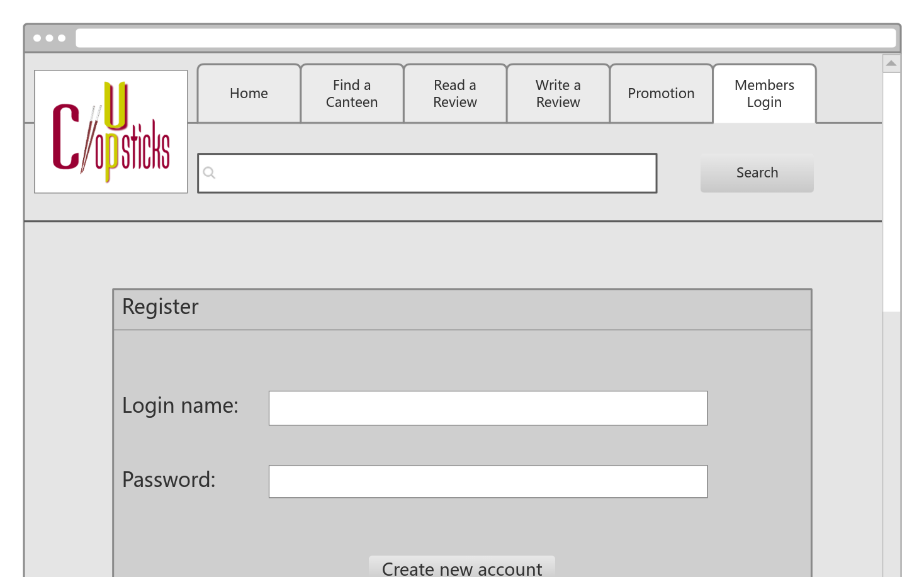Click the Register section header
This screenshot has width=924, height=577.
(x=161, y=307)
